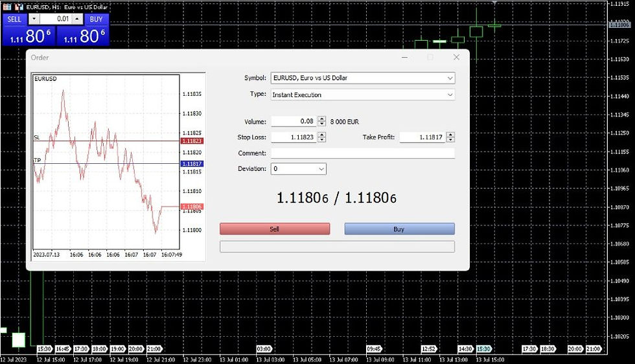Click the EURUSD label in the tick chart
This screenshot has height=364, width=635.
45,78
